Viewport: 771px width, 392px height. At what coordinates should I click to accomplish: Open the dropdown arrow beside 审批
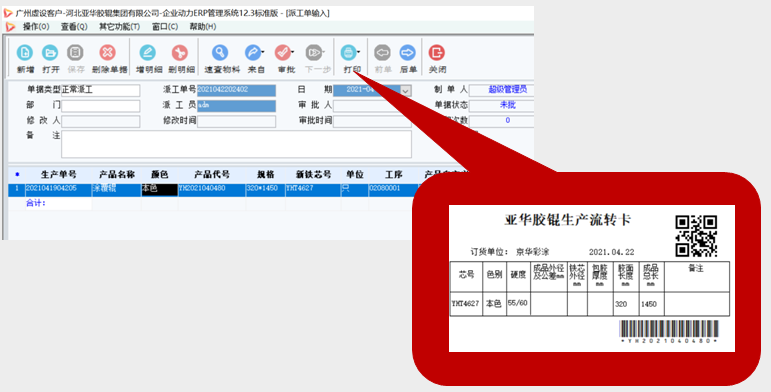pos(293,51)
